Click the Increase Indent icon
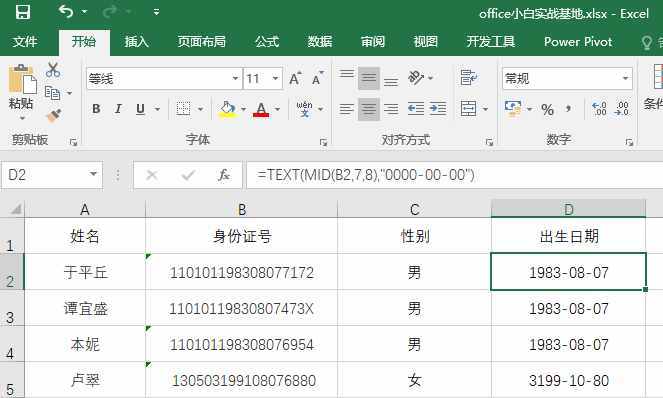The width and height of the screenshot is (663, 398). click(438, 109)
